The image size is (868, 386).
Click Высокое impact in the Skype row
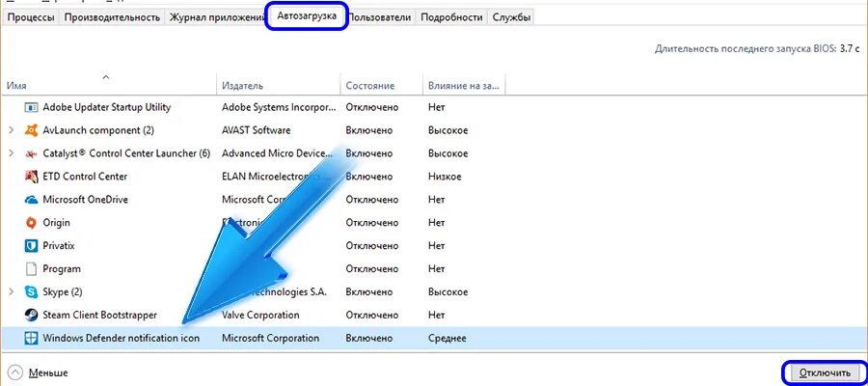pyautogui.click(x=448, y=291)
